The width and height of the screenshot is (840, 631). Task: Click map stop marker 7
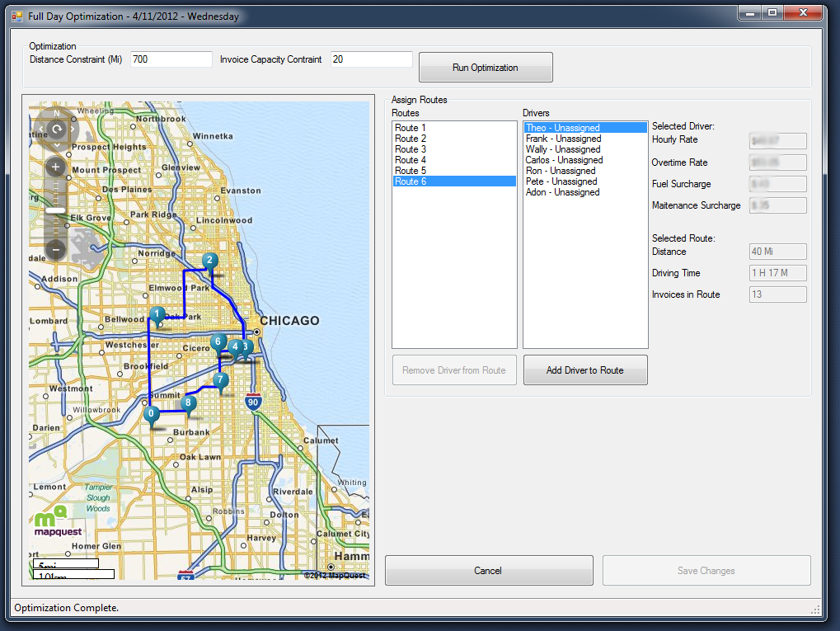220,380
